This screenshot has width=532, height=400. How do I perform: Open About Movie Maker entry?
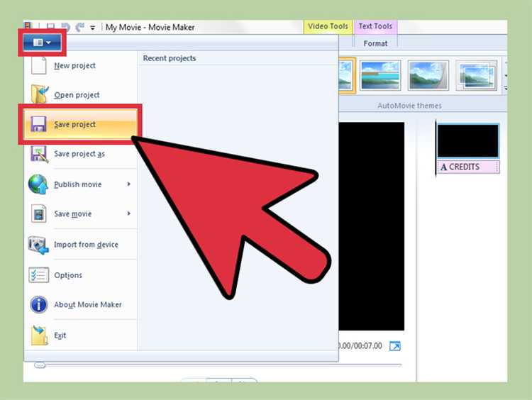[80, 305]
